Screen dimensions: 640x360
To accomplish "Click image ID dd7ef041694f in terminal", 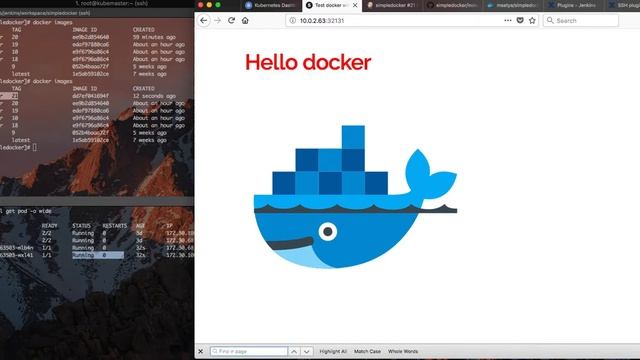I will pyautogui.click(x=91, y=96).
